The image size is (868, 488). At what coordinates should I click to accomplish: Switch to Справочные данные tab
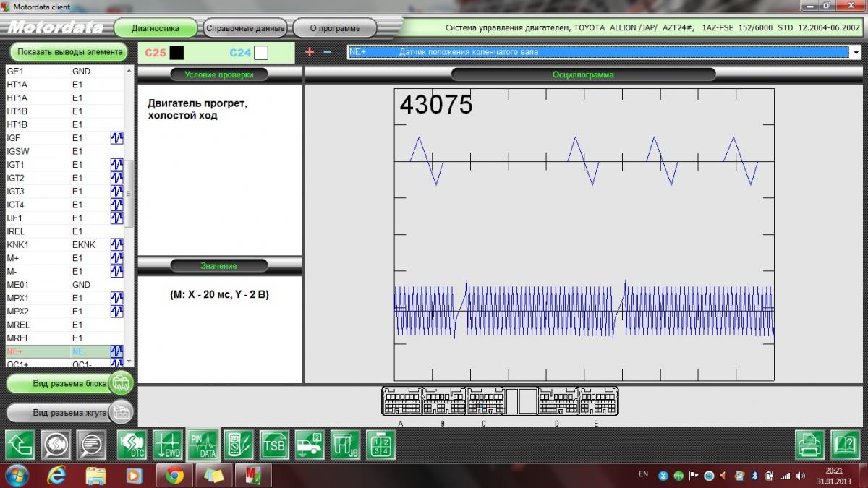(245, 28)
